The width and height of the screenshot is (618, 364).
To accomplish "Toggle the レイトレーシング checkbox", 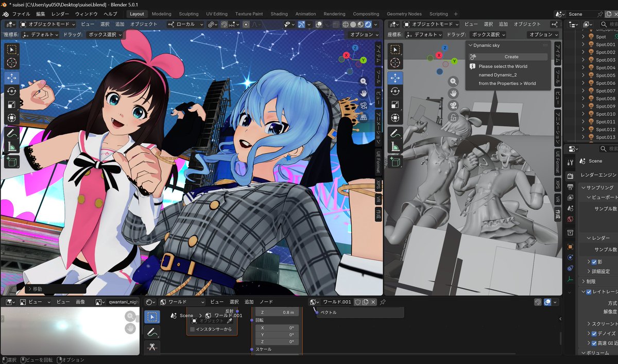I will 589,292.
